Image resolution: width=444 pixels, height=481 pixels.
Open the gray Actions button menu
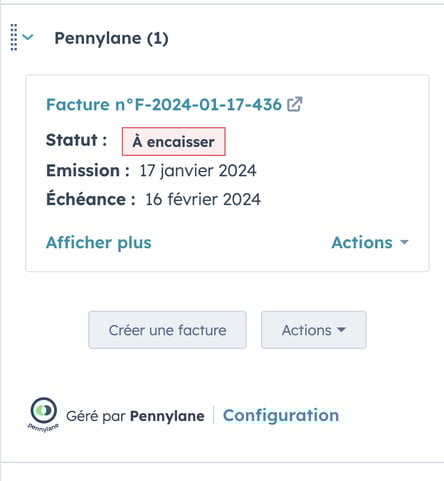314,330
